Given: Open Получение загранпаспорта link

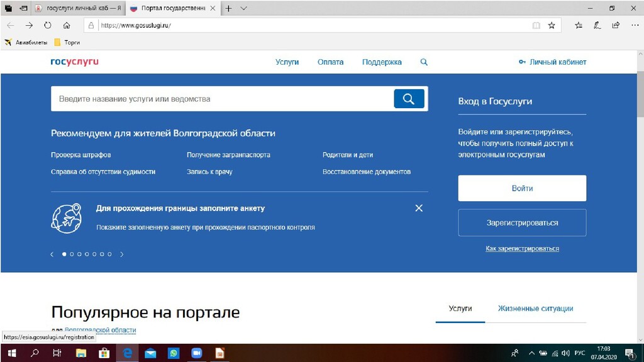Looking at the screenshot, I should click(x=228, y=155).
